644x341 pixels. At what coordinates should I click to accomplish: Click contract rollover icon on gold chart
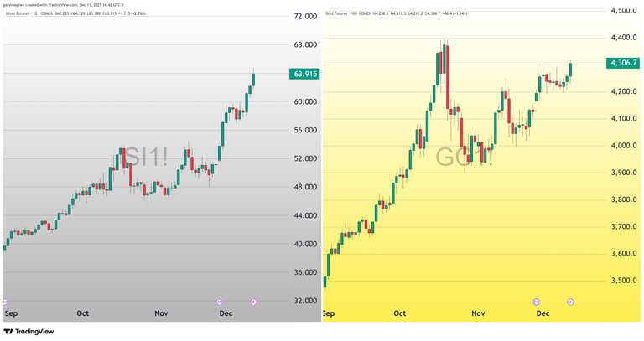click(536, 301)
